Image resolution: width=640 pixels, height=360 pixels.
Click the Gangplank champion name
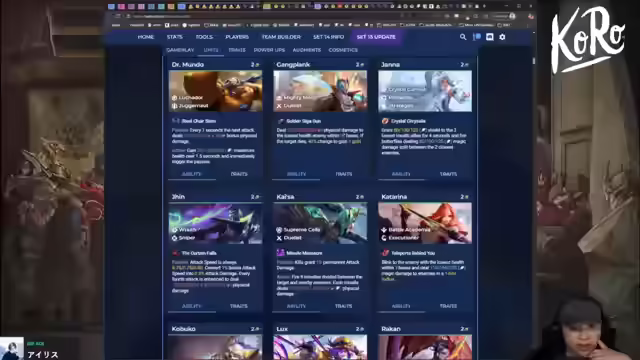pos(293,64)
